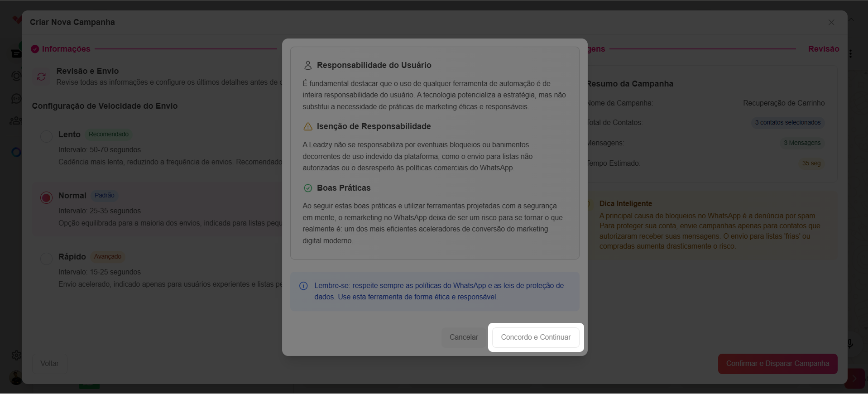Click Cancelar in the disclaimer dialog
Image resolution: width=868 pixels, height=394 pixels.
pos(464,337)
